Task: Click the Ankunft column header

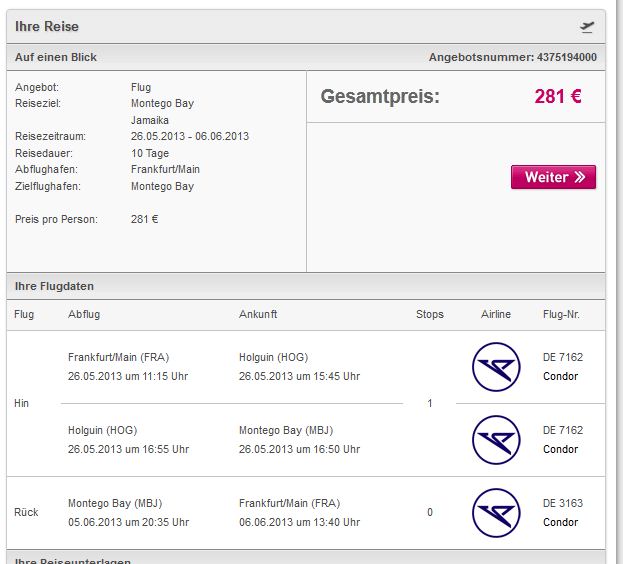Action: coord(258,314)
